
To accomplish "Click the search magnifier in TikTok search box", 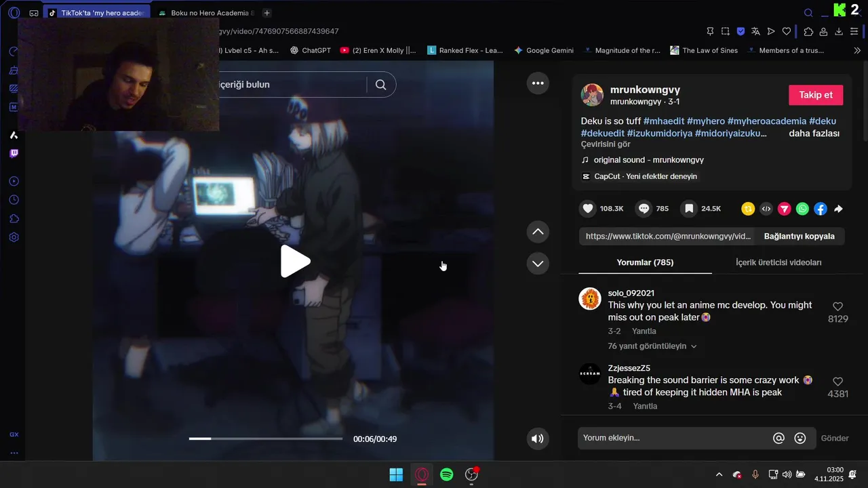I will pos(380,85).
